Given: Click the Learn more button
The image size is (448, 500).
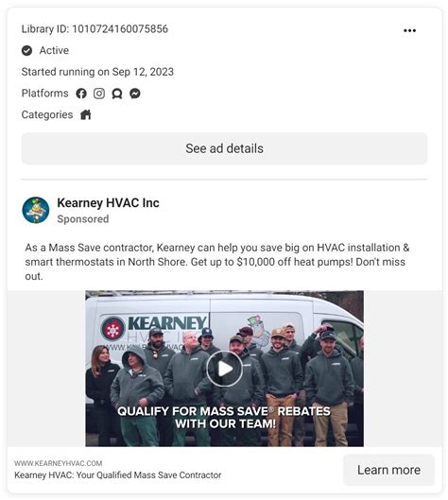Looking at the screenshot, I should click(388, 470).
